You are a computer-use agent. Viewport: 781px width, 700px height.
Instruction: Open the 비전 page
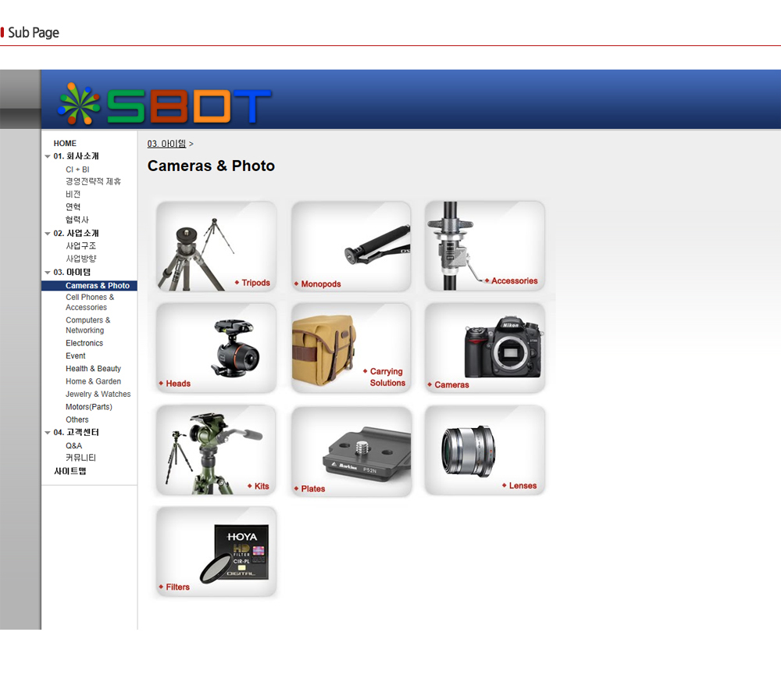pyautogui.click(x=73, y=195)
